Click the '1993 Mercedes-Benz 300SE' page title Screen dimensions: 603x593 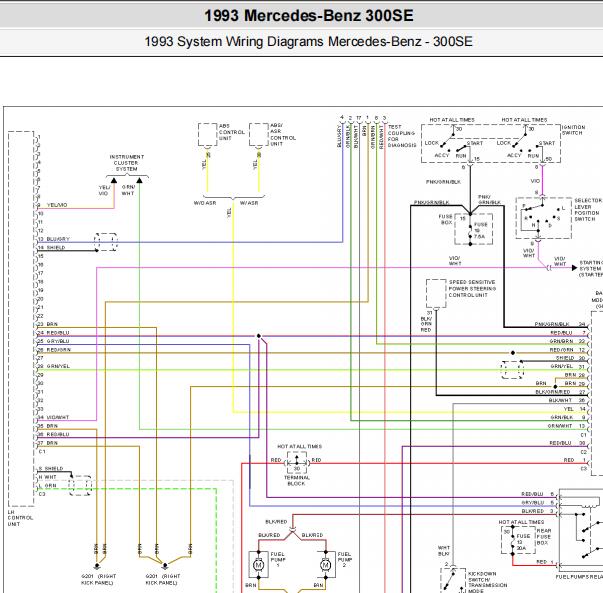point(308,16)
